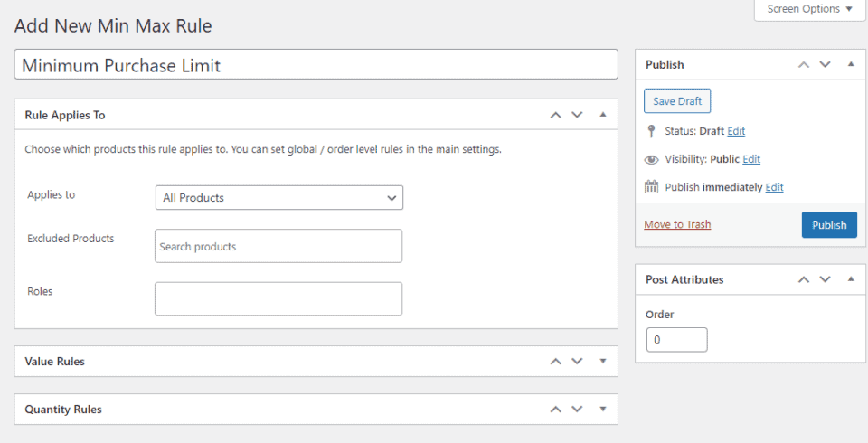Collapse the Publish panel
Screen dimensions: 868x443
click(x=850, y=64)
